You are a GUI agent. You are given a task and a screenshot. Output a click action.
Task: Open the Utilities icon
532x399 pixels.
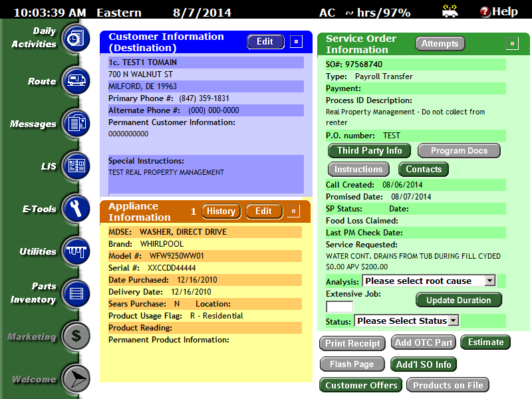(x=76, y=251)
